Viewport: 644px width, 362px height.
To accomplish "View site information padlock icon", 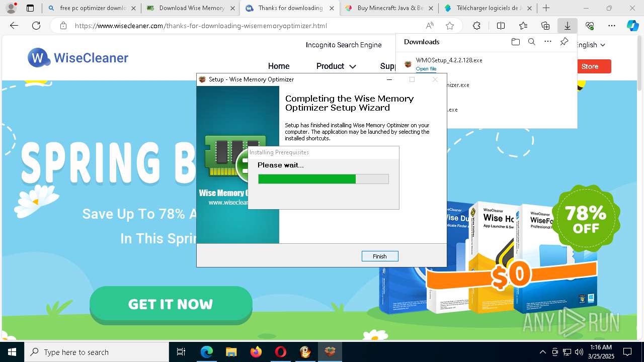I will 63,26.
